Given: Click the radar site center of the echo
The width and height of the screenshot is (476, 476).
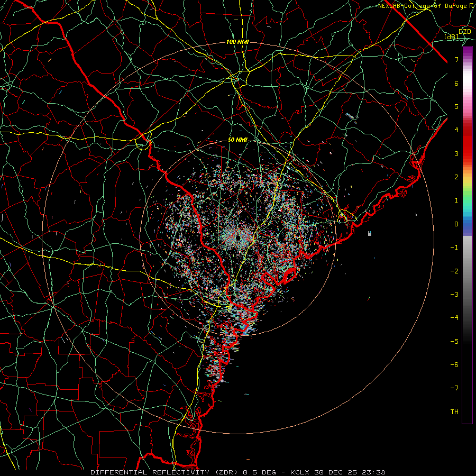Looking at the screenshot, I should [x=238, y=237].
